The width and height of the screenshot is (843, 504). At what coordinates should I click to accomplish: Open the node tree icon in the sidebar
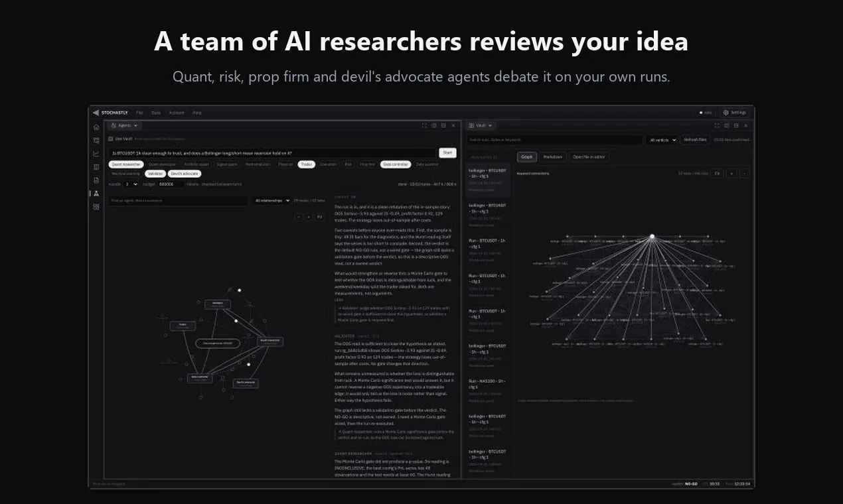click(96, 141)
